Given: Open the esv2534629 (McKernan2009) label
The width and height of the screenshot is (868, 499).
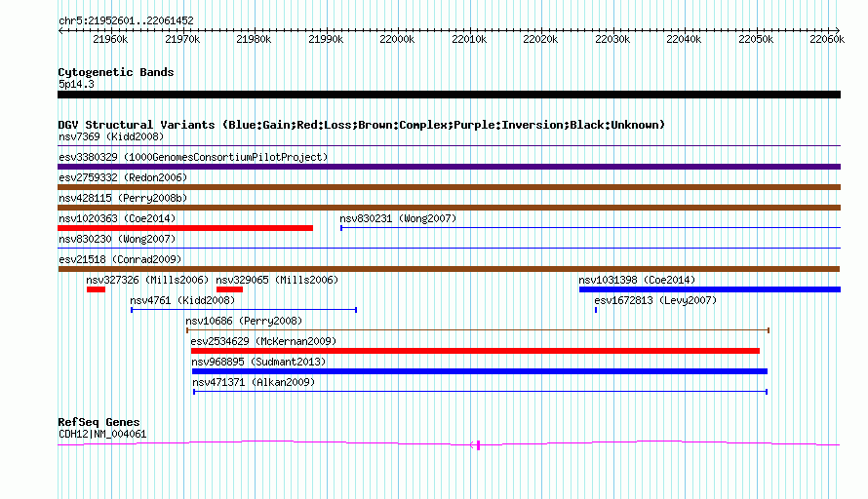Looking at the screenshot, I should coord(263,341).
